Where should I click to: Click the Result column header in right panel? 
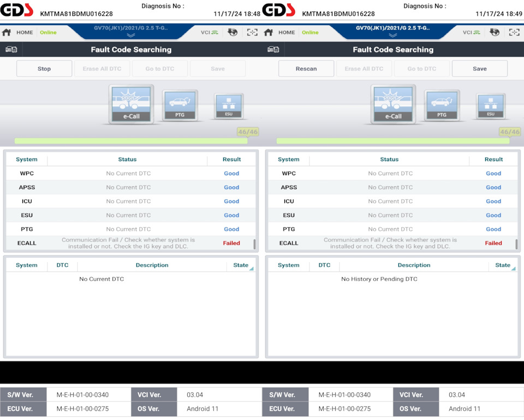click(493, 159)
